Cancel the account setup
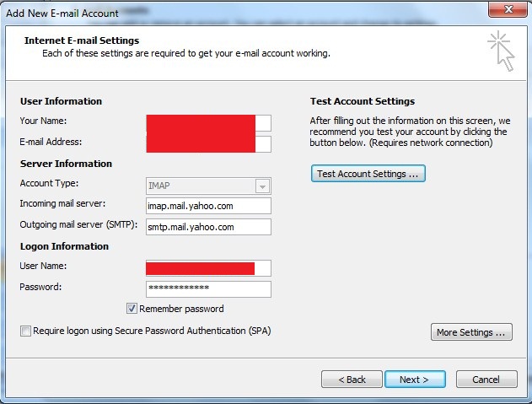 click(x=486, y=380)
